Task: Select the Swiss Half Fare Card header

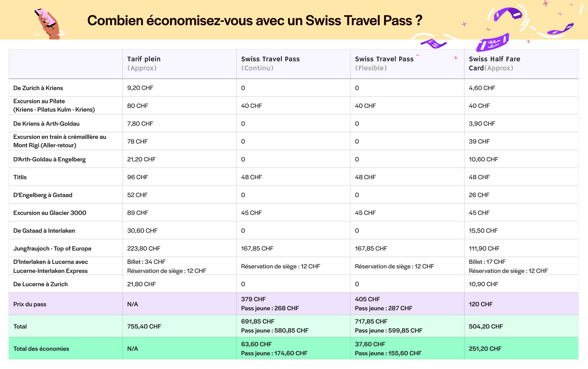Action: coord(494,63)
